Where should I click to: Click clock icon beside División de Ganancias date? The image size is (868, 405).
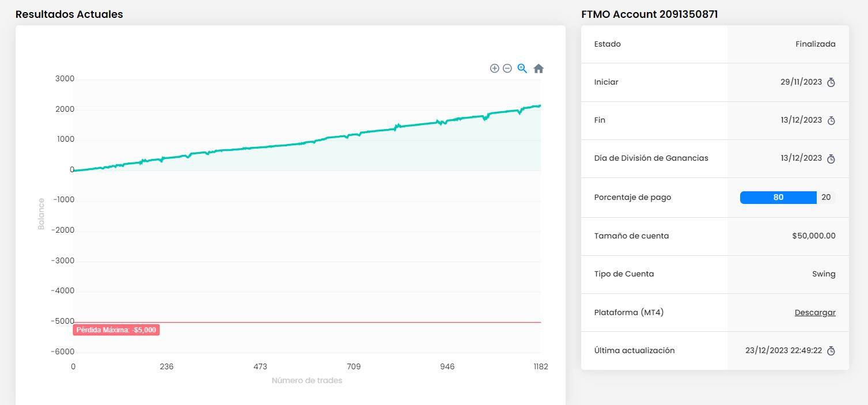[831, 158]
